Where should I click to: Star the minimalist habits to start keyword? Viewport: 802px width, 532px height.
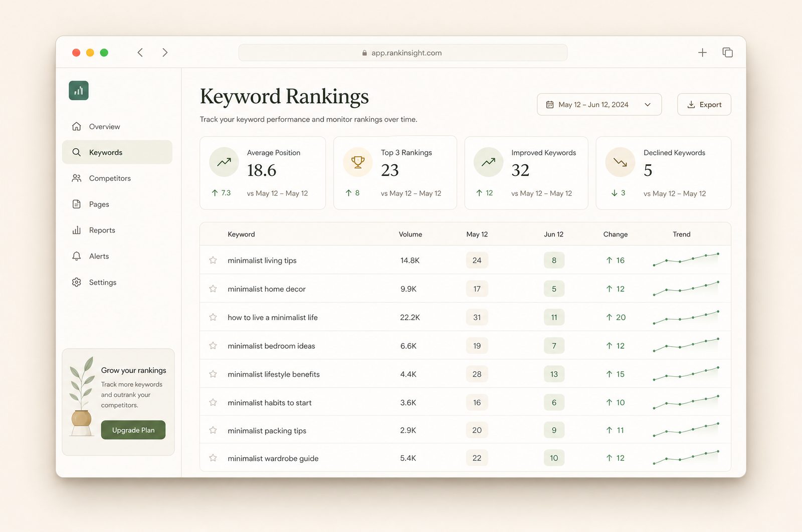(x=213, y=402)
